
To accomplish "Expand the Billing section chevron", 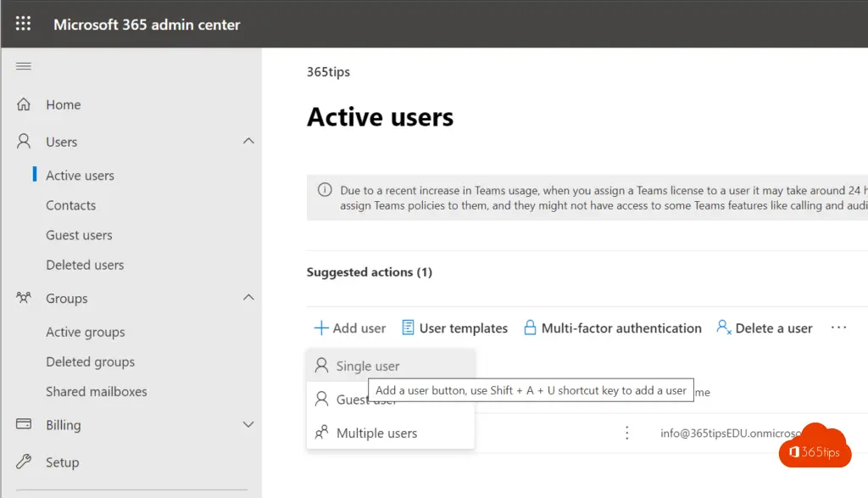I will (248, 424).
